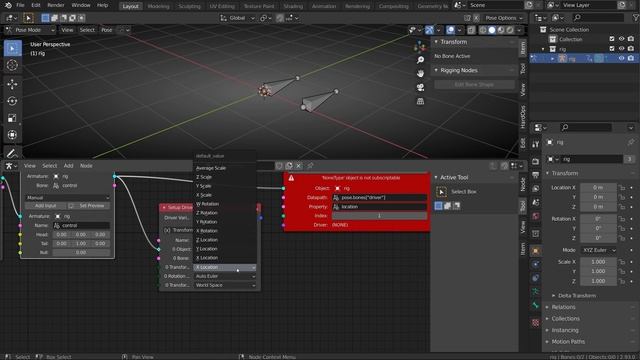Image resolution: width=640 pixels, height=360 pixels.
Task: Click the Scale X value field
Action: click(598, 262)
